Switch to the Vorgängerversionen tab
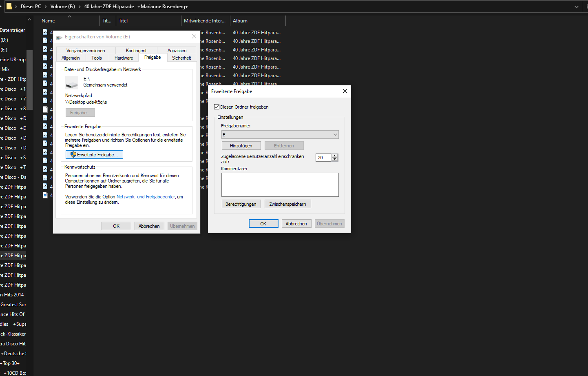The width and height of the screenshot is (588, 376). [86, 51]
